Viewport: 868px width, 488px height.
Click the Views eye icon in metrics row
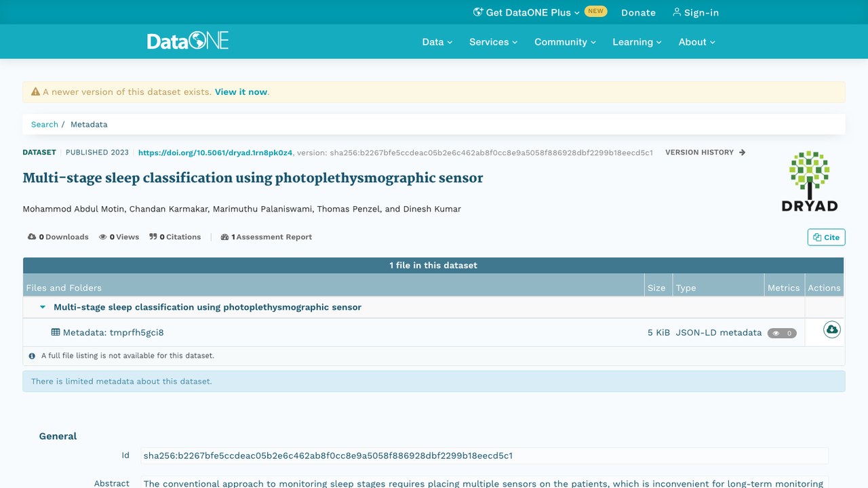[x=103, y=237]
